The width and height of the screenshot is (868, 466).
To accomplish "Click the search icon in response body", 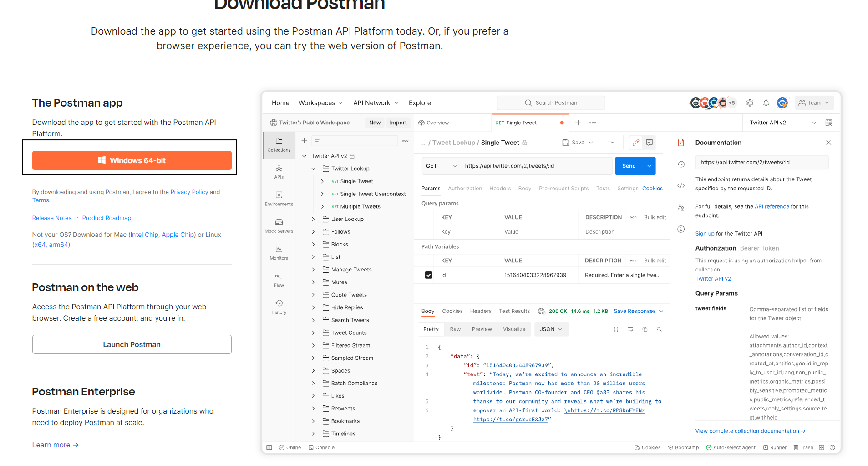I will click(x=659, y=329).
